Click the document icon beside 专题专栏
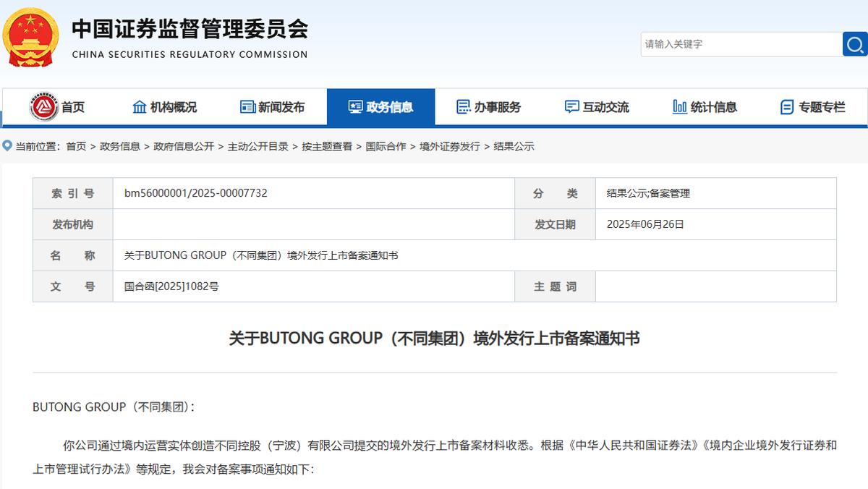This screenshot has width=868, height=489. coord(788,107)
